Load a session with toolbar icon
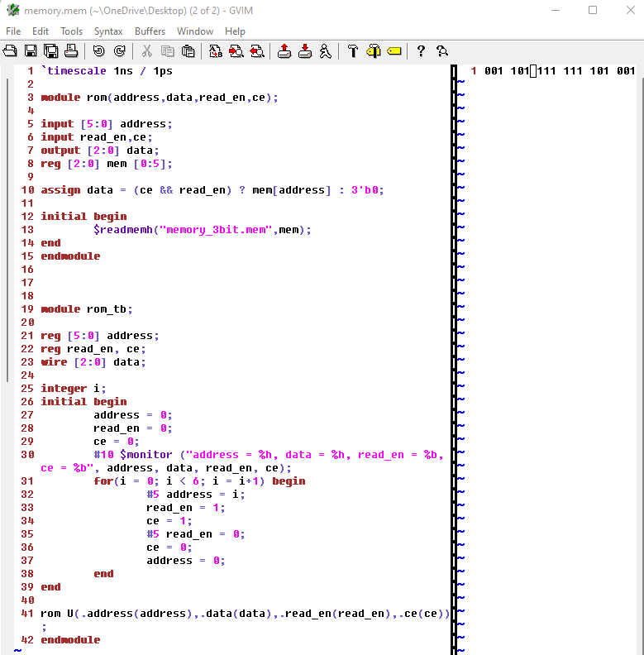The width and height of the screenshot is (644, 655). (284, 51)
